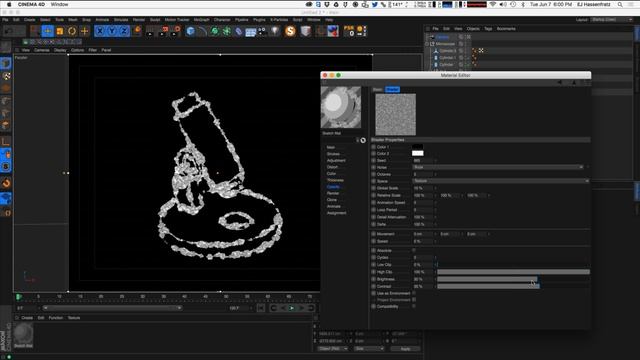
Task: Open the last-used tool plus icon
Action: point(84,31)
